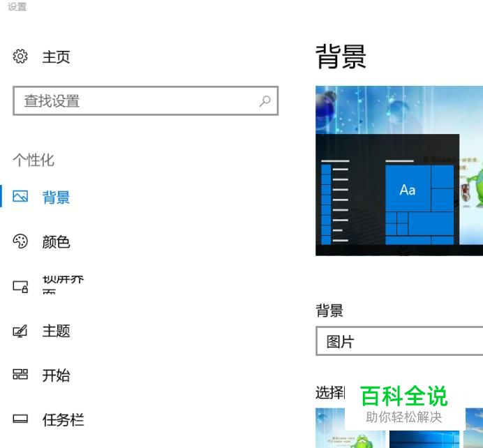Choose the frog cartoon picture thumbnail

click(350, 428)
